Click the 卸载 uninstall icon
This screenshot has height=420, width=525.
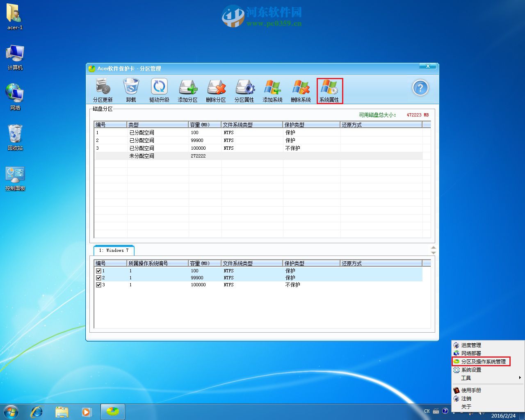pyautogui.click(x=131, y=90)
